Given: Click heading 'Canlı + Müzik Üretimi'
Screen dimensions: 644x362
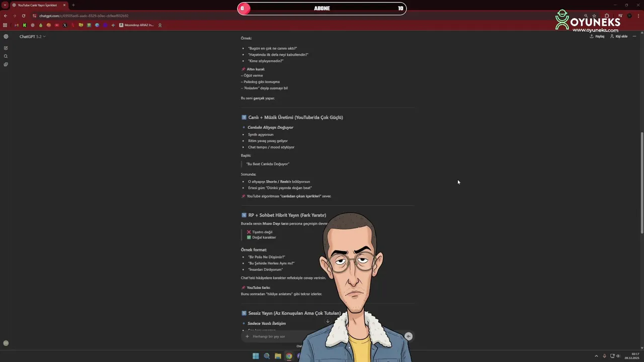Looking at the screenshot, I should tap(295, 117).
